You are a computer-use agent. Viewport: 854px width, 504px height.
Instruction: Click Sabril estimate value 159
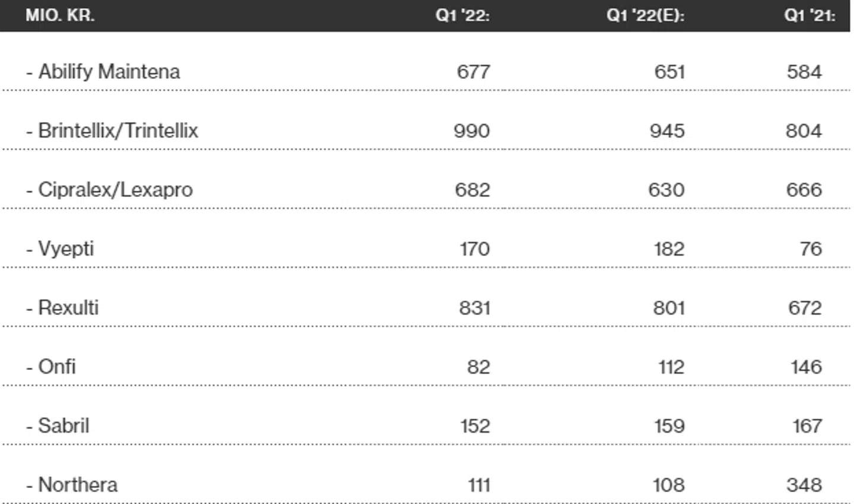(x=670, y=426)
